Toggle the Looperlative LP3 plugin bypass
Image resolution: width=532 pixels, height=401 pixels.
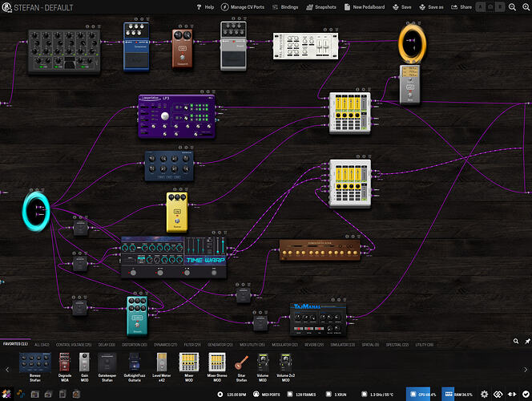click(x=202, y=91)
